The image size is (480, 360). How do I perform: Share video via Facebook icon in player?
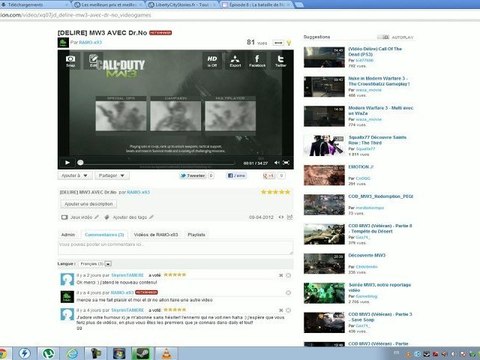(x=257, y=61)
